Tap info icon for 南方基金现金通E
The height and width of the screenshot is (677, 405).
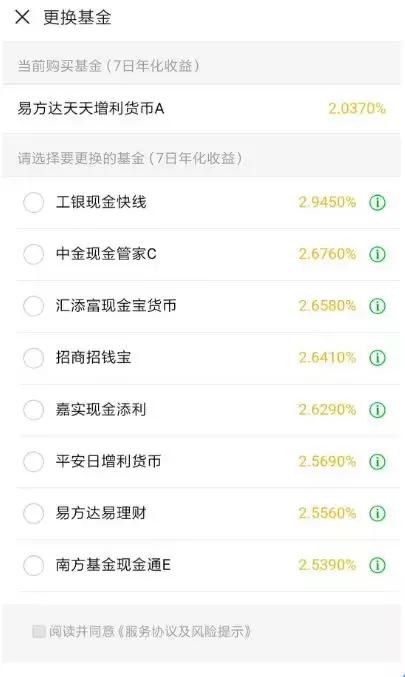coord(377,565)
